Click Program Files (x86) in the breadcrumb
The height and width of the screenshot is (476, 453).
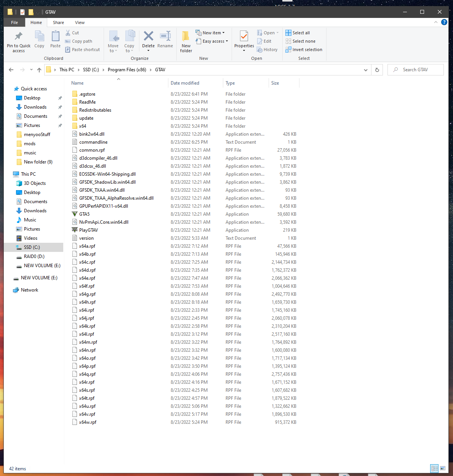(x=127, y=70)
